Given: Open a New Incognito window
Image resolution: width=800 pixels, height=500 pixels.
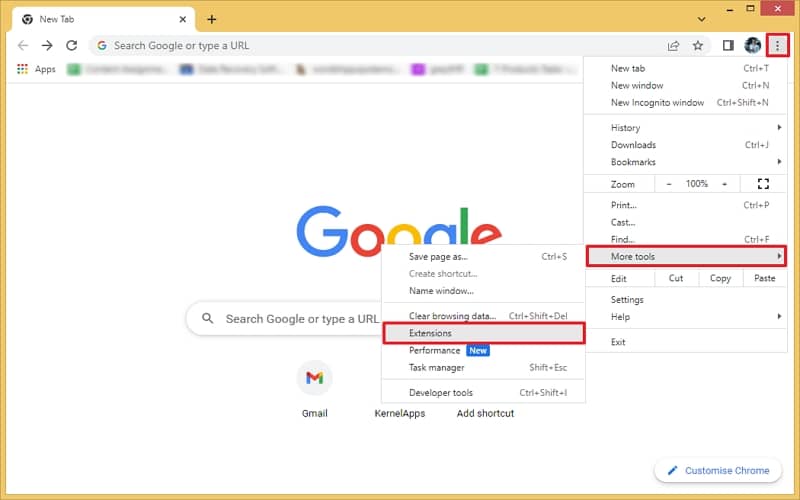Looking at the screenshot, I should click(686, 103).
